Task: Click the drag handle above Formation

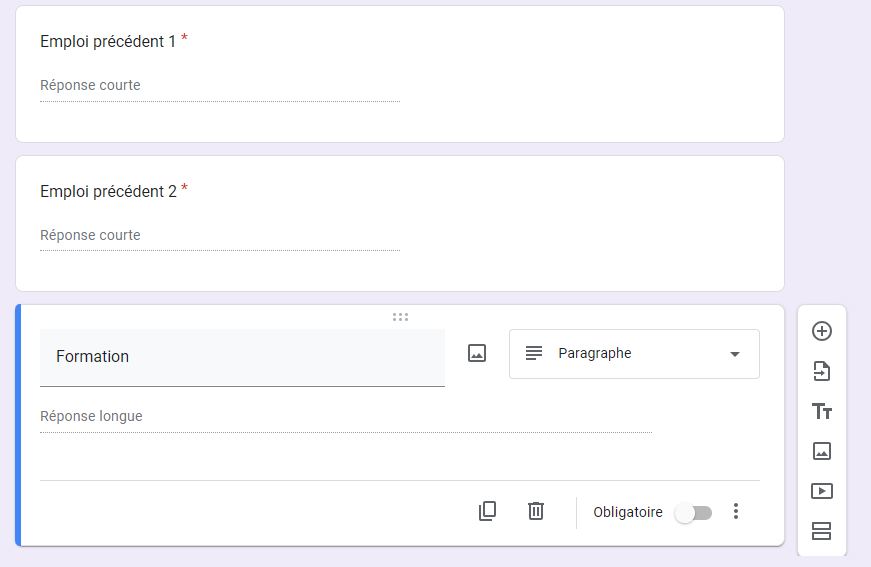Action: coord(400,317)
